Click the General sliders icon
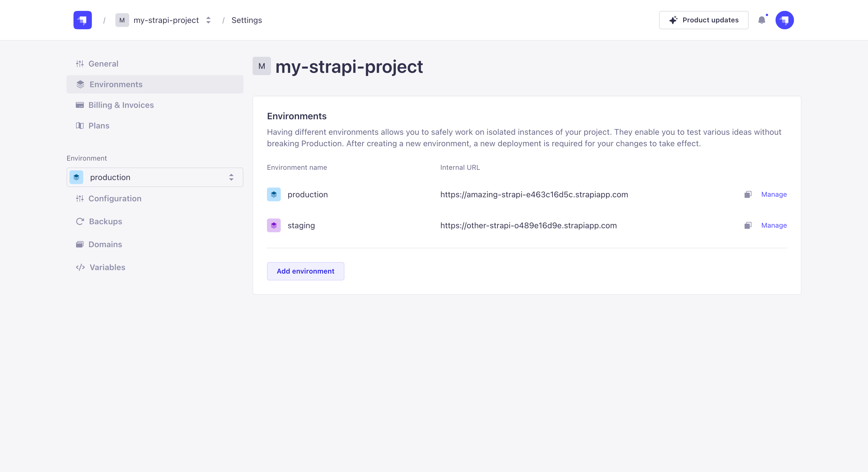The image size is (868, 472). (x=80, y=64)
